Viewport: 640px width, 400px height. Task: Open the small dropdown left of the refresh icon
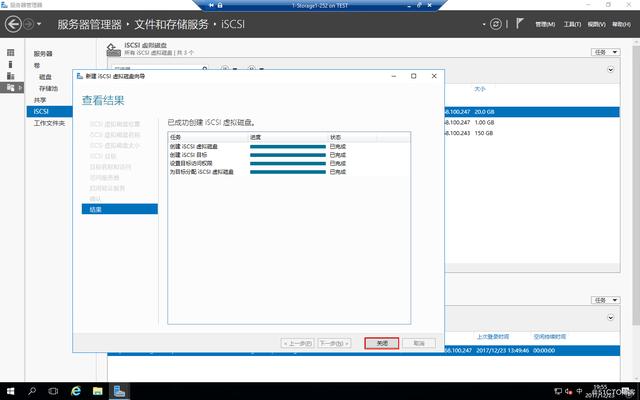point(484,24)
